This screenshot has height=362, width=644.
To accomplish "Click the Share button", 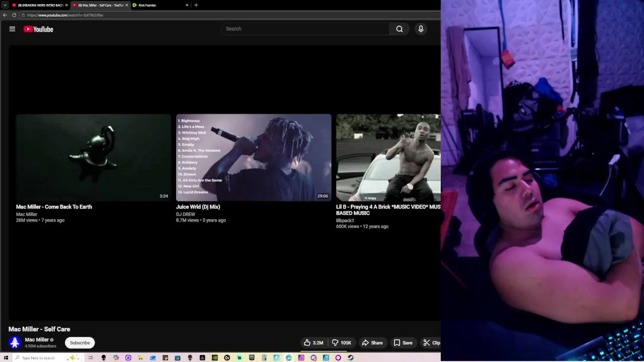I will click(372, 343).
